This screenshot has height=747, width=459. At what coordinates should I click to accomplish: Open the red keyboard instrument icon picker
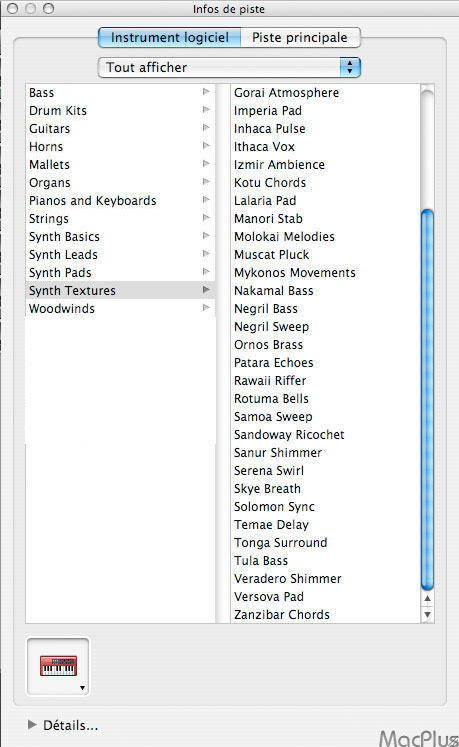58,666
